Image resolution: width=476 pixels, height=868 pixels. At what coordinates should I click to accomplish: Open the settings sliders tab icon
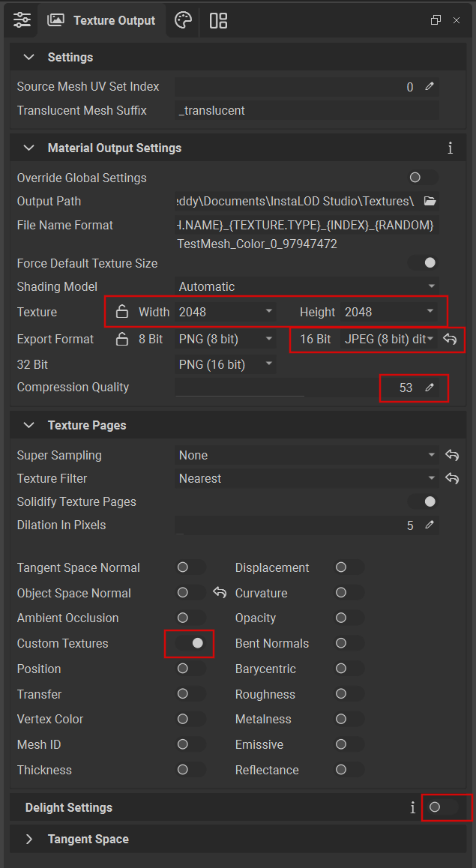coord(22,20)
